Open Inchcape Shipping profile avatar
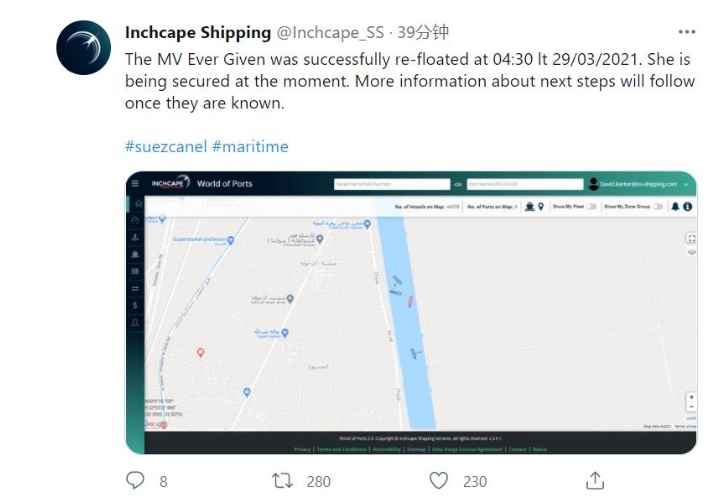This screenshot has width=712, height=504. pos(84,47)
